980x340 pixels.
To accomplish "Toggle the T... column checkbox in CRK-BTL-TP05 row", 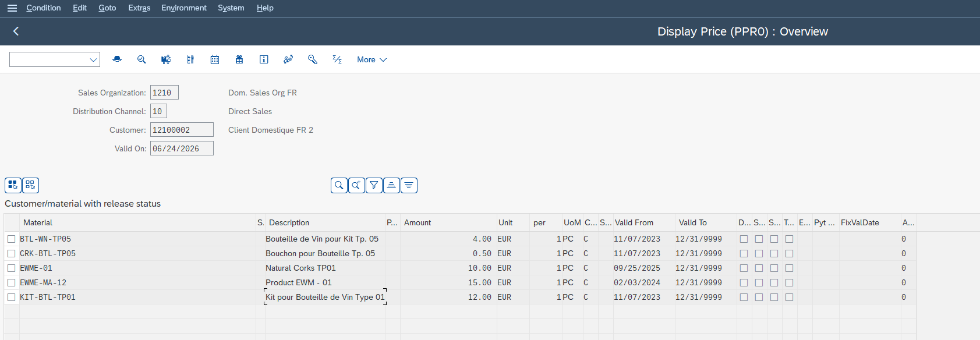I will pos(789,253).
